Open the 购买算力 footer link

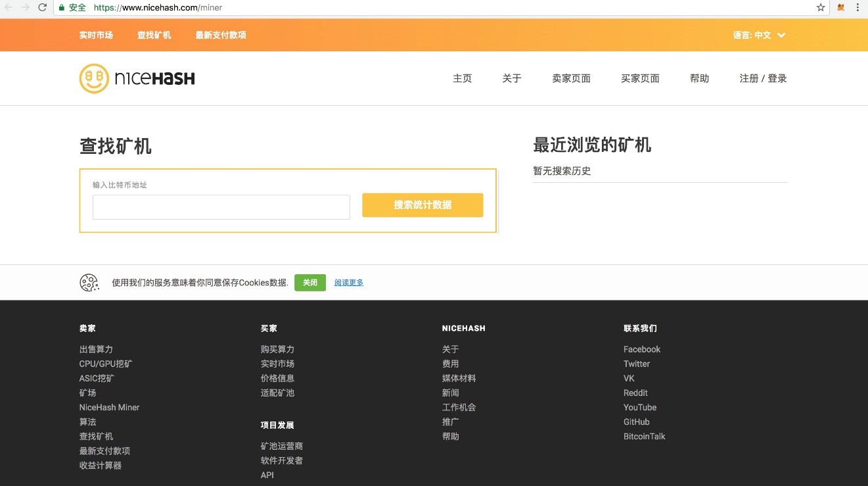click(x=277, y=349)
